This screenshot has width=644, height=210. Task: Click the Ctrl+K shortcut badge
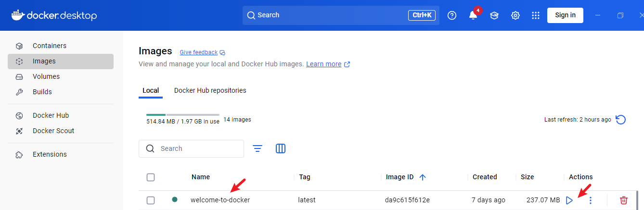(422, 15)
